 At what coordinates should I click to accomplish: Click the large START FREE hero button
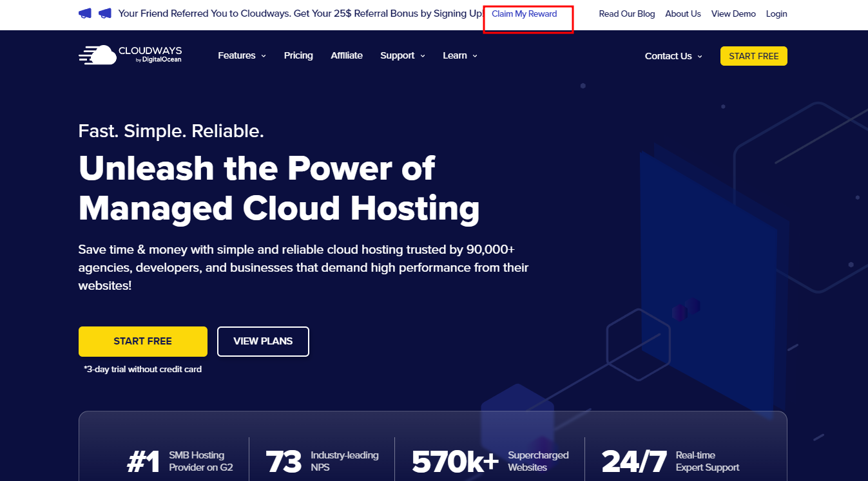tap(143, 341)
